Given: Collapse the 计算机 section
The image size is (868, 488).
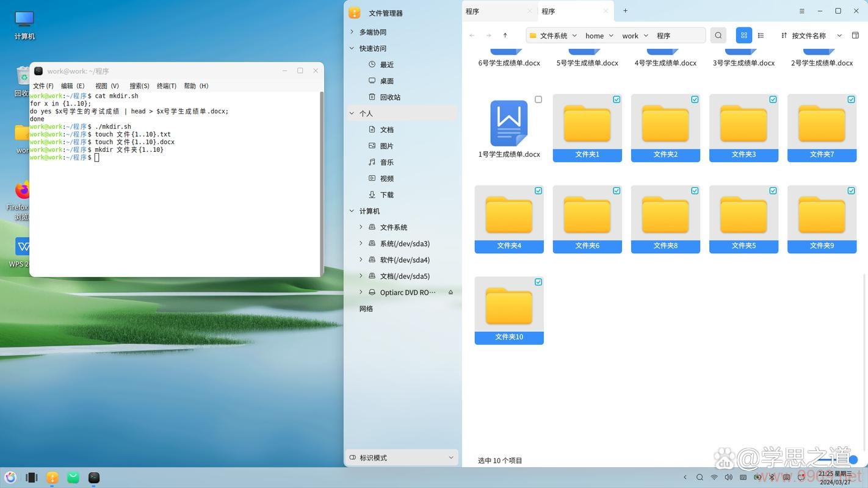Looking at the screenshot, I should click(352, 211).
